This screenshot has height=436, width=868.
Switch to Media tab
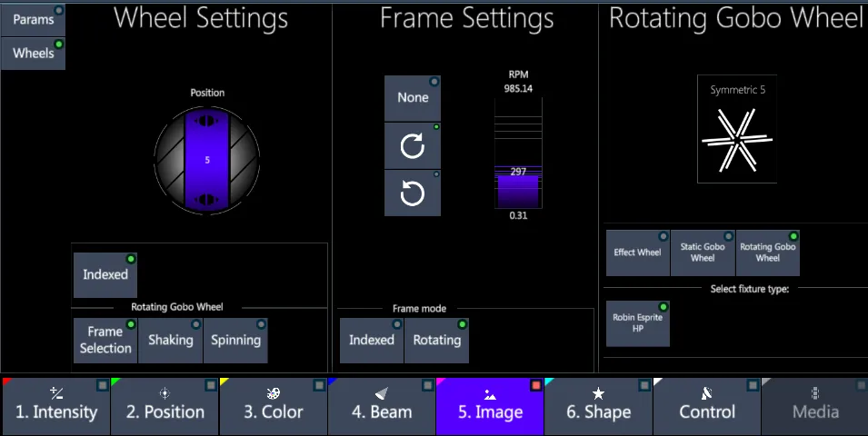[x=815, y=407]
